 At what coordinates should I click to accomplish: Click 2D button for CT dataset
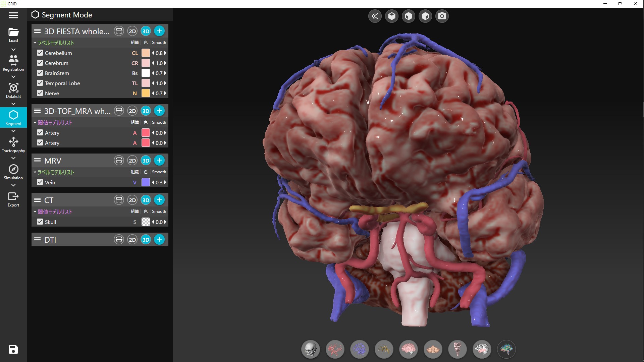coord(132,200)
